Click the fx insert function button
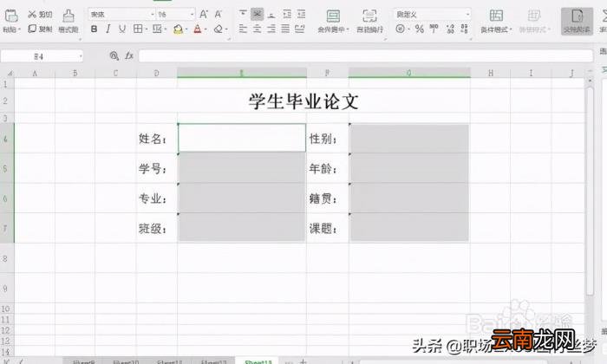Image resolution: width=607 pixels, height=364 pixels. 129,56
